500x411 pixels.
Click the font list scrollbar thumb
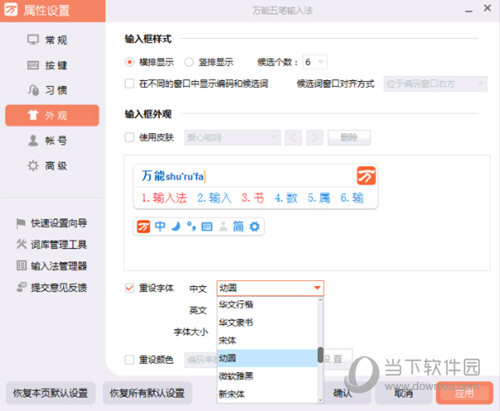[321, 355]
